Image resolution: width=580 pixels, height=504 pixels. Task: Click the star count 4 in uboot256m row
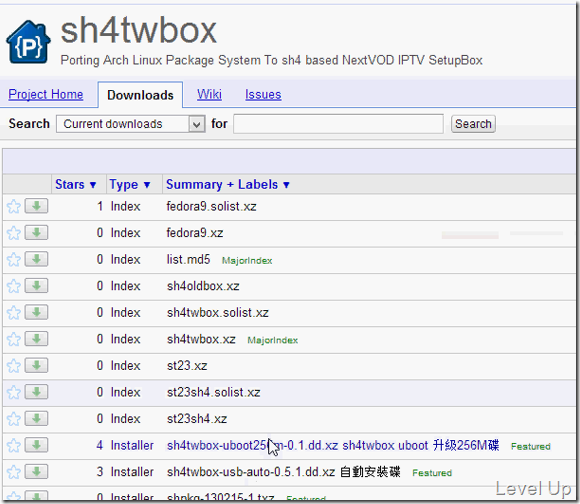(100, 446)
